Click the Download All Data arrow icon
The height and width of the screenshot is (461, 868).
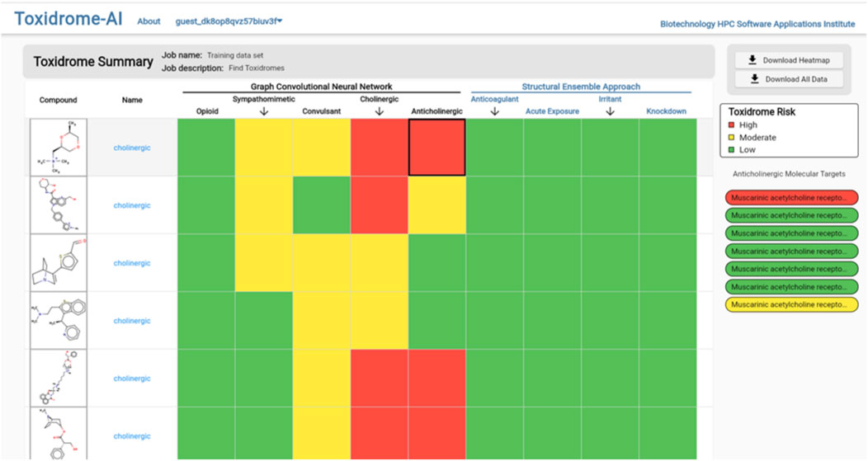754,79
